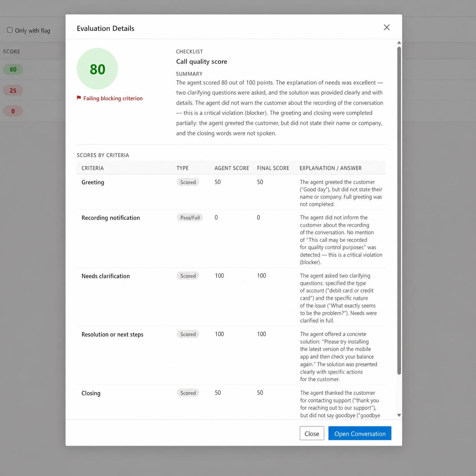476x476 pixels.
Task: Click the AGENT SCORE column header
Action: pyautogui.click(x=232, y=168)
